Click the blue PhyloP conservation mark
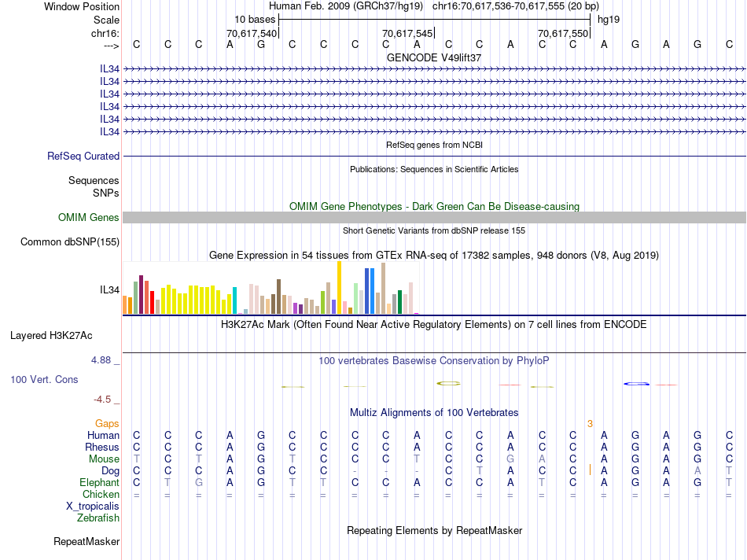This screenshot has height=560, width=747. (636, 383)
